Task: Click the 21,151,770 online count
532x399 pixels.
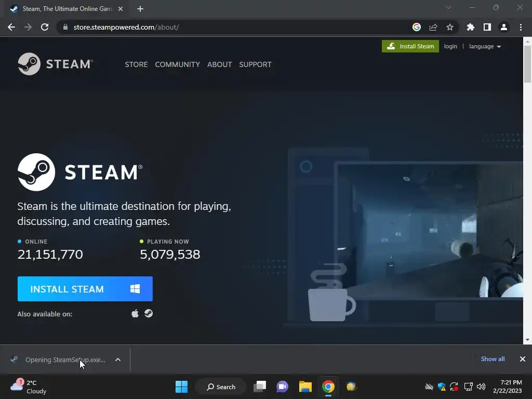Action: pos(50,255)
